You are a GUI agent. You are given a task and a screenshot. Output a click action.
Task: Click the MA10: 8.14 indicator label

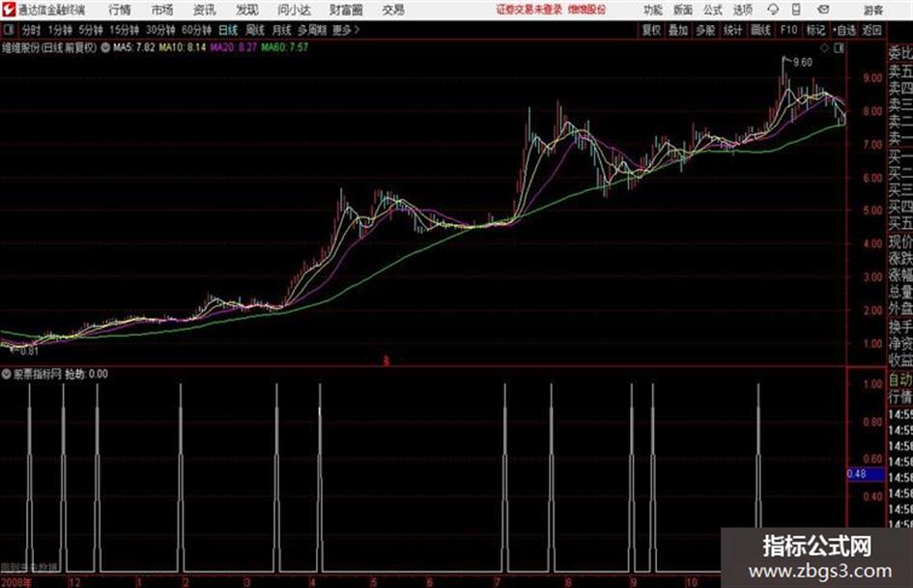point(183,47)
